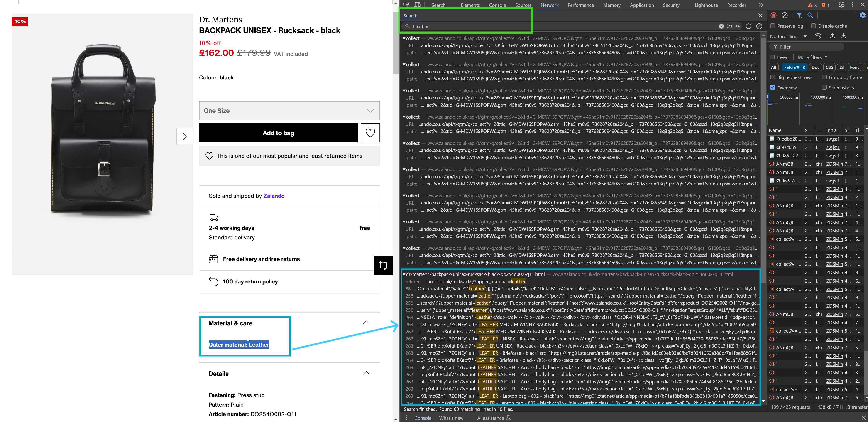
Task: Uncheck the Overview checkbox
Action: (x=773, y=87)
